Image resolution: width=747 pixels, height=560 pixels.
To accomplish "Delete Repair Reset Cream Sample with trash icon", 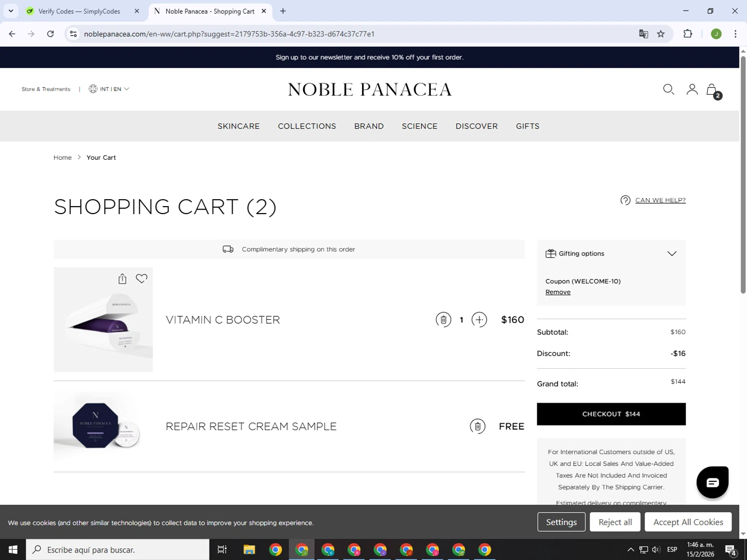I will [478, 426].
